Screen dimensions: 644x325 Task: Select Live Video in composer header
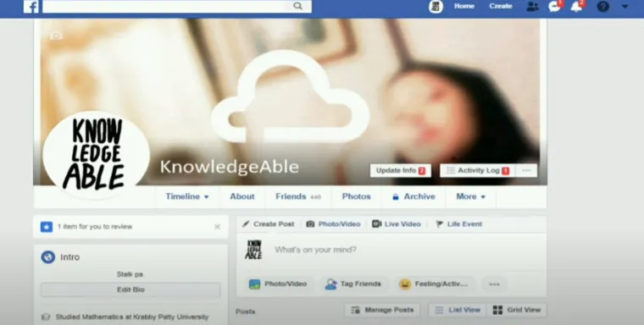point(397,224)
